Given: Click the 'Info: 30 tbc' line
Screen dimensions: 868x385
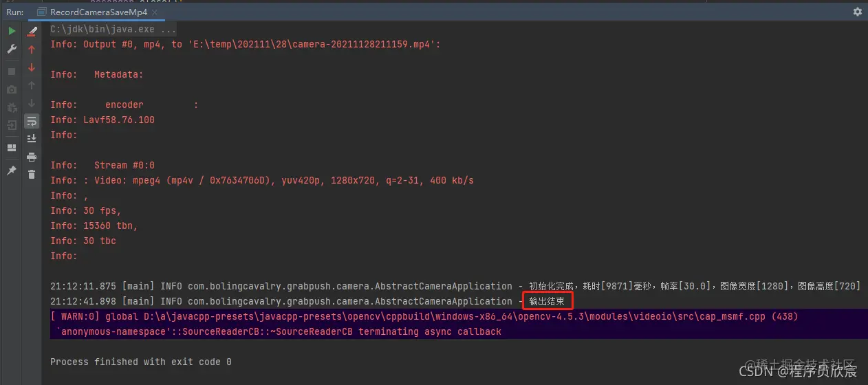Looking at the screenshot, I should (83, 241).
